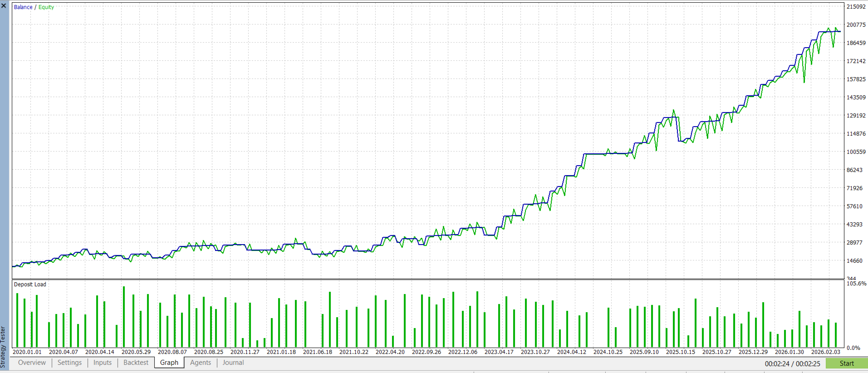Click the 114876 axis value
This screenshot has height=373, width=868.
[856, 134]
